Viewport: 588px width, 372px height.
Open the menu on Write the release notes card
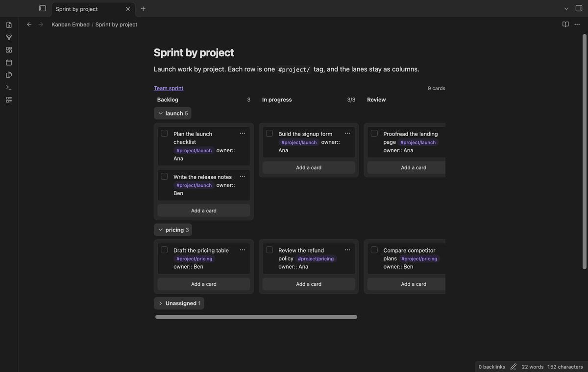[x=243, y=176]
